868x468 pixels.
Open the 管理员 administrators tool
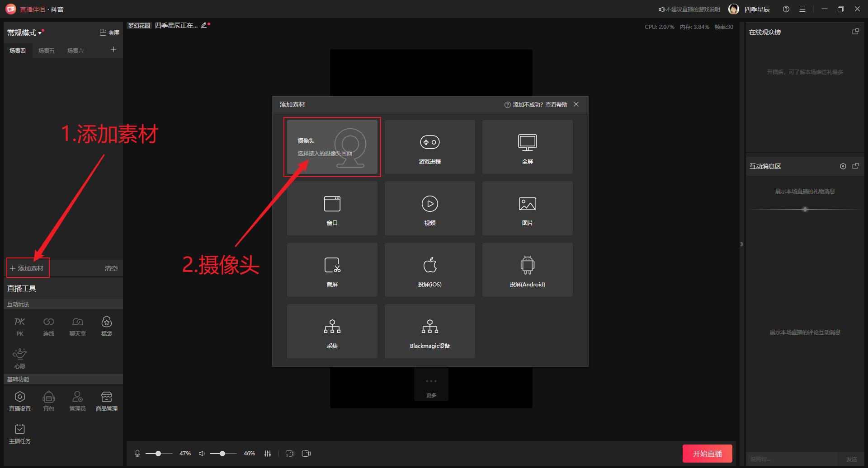78,401
